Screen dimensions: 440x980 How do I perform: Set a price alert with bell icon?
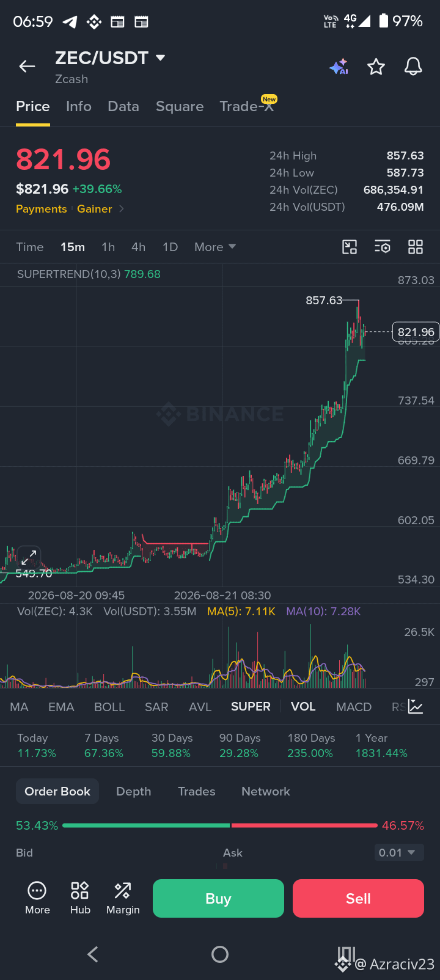coord(413,67)
